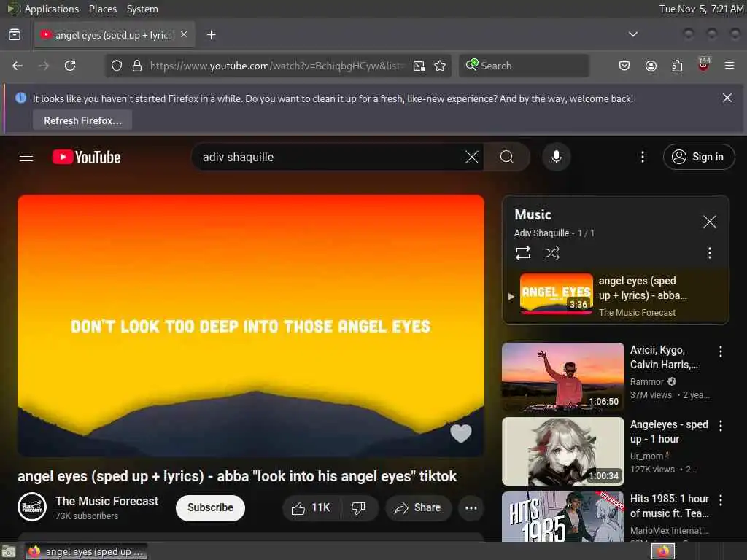
Task: Share the angel eyes video
Action: pyautogui.click(x=418, y=508)
